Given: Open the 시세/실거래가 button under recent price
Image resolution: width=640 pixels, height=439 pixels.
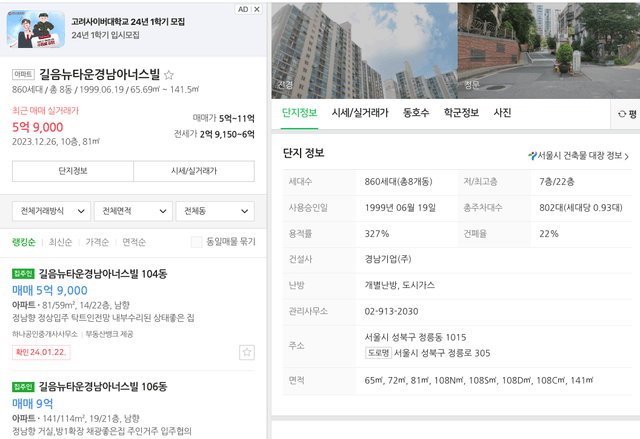Looking at the screenshot, I should (x=194, y=171).
